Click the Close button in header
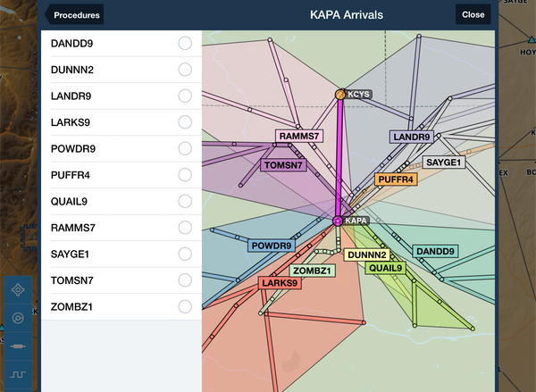 [x=473, y=14]
